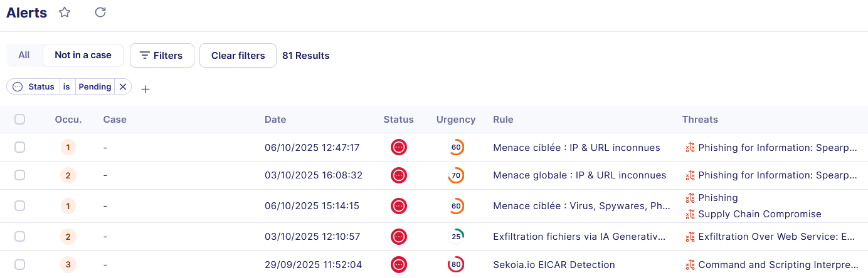Open the Exfiltration fichiers via IA Generative rule

[578, 237]
